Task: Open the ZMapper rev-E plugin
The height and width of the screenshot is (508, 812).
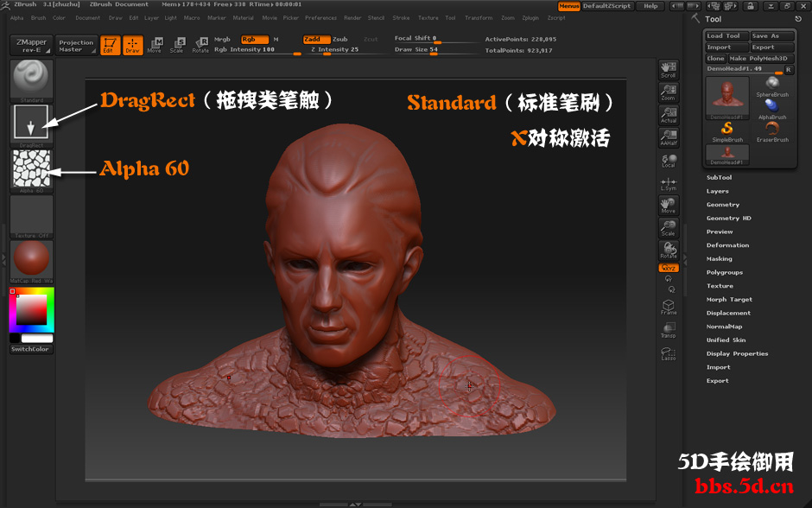Action: pyautogui.click(x=31, y=45)
